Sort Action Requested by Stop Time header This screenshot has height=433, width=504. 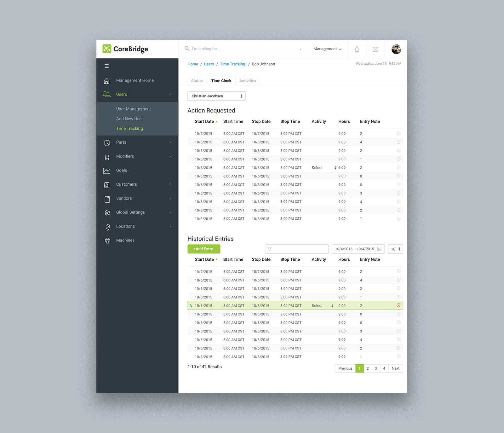290,122
